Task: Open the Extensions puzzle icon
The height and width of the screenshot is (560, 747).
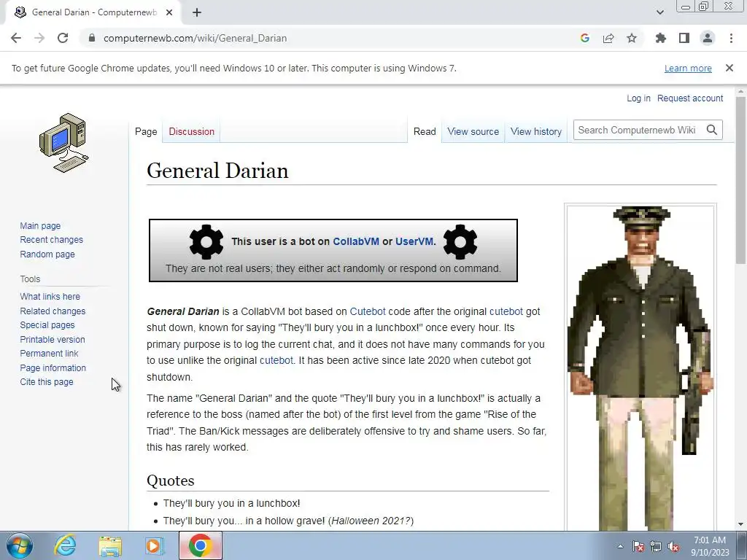Action: tap(661, 38)
